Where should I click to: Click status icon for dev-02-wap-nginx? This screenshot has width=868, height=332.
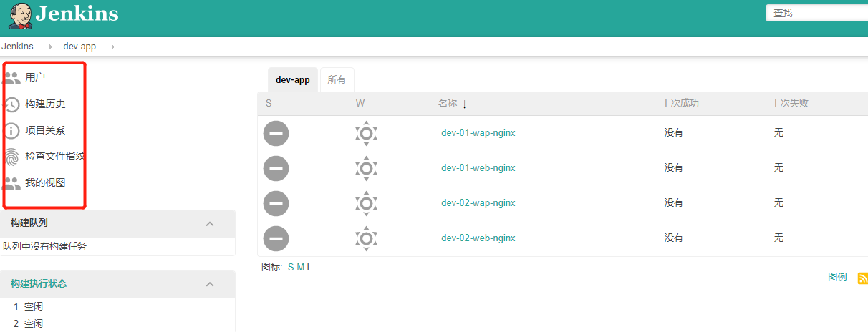(x=276, y=203)
